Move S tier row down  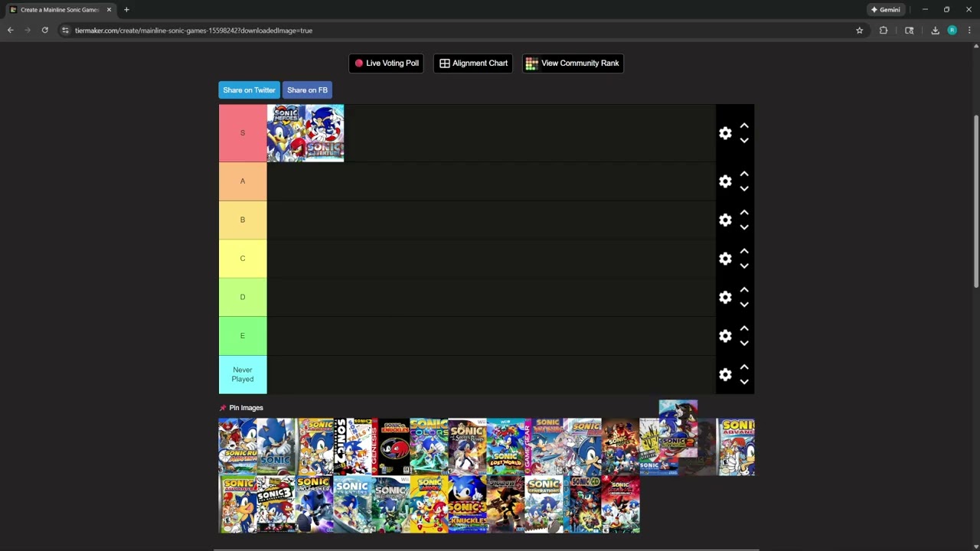tap(744, 141)
